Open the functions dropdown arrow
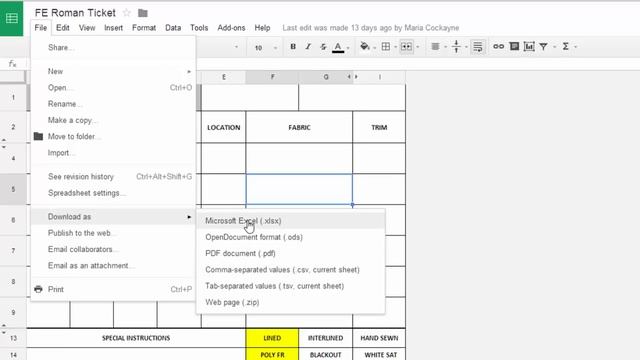This screenshot has height=360, width=640. click(576, 47)
